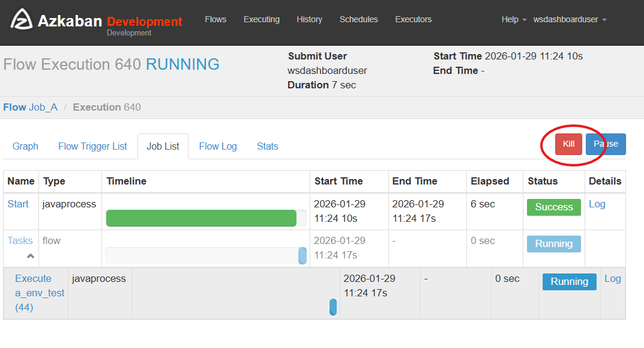The image size is (644, 348).
Task: Kill the running flow execution
Action: coord(568,144)
